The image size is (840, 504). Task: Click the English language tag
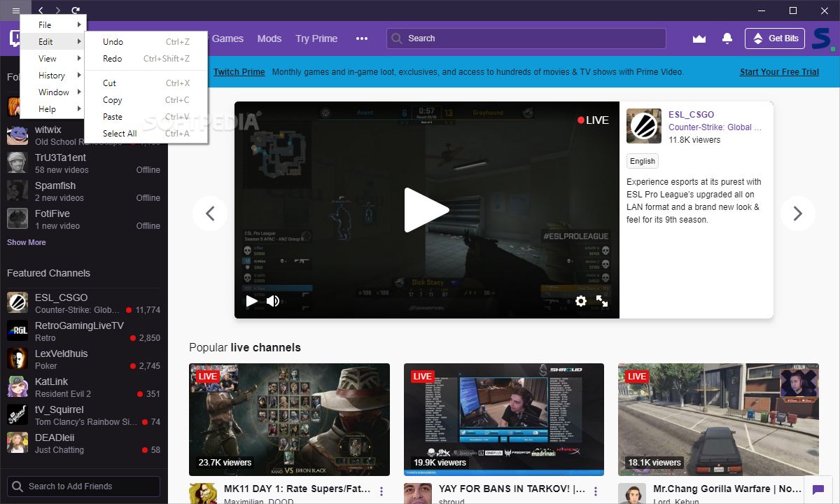tap(643, 161)
